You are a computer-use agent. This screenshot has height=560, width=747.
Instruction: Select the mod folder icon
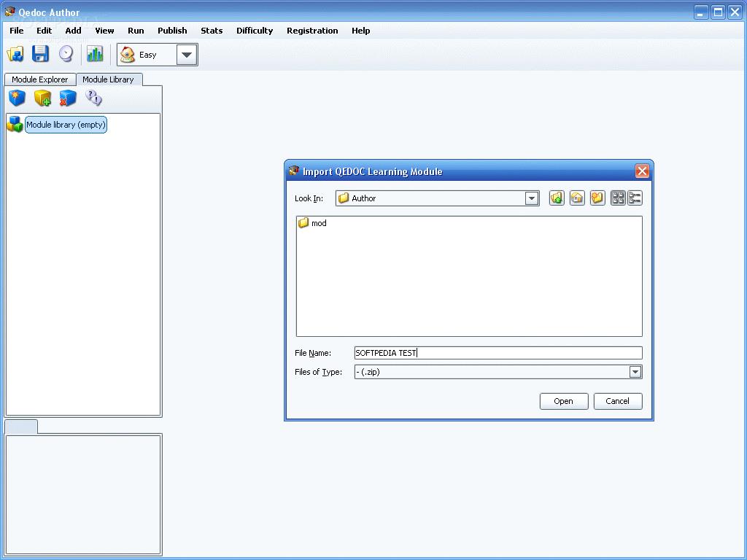click(x=303, y=222)
